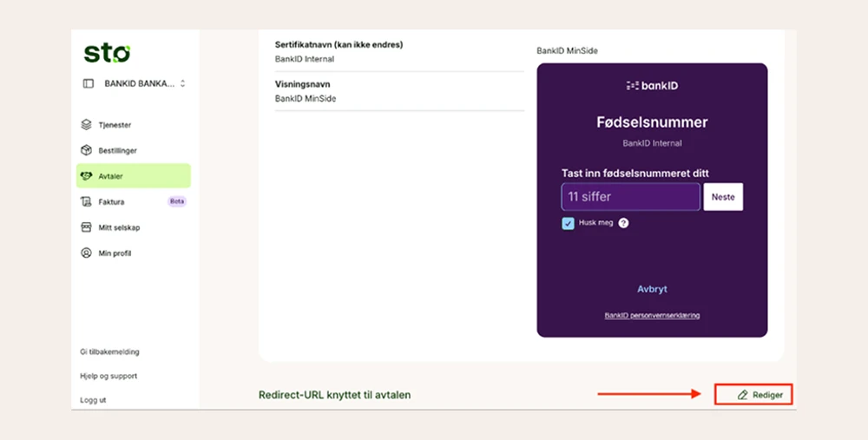Screen dimensions: 868x440
Task: Open Tjenester in the sidebar
Action: point(115,125)
